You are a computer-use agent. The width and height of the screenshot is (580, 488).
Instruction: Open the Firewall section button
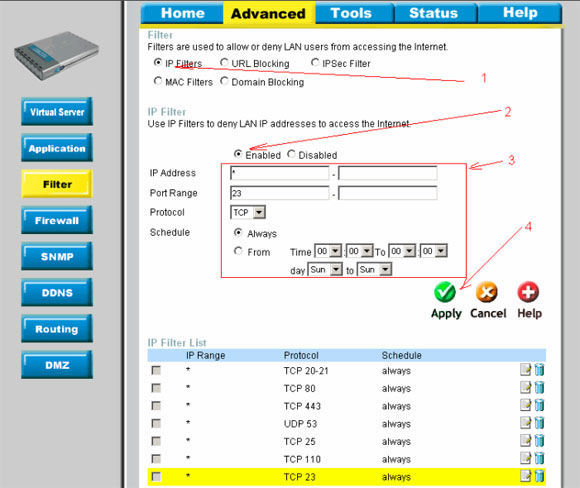coord(57,221)
